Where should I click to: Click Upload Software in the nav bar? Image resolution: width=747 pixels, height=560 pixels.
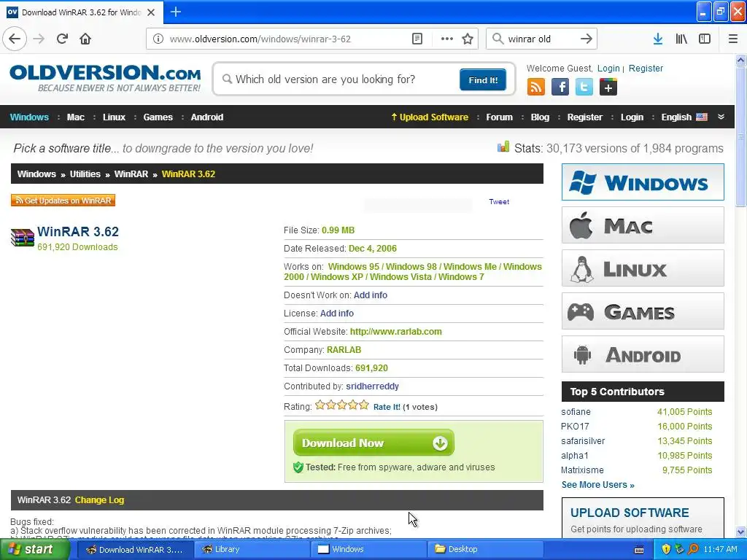tap(429, 117)
